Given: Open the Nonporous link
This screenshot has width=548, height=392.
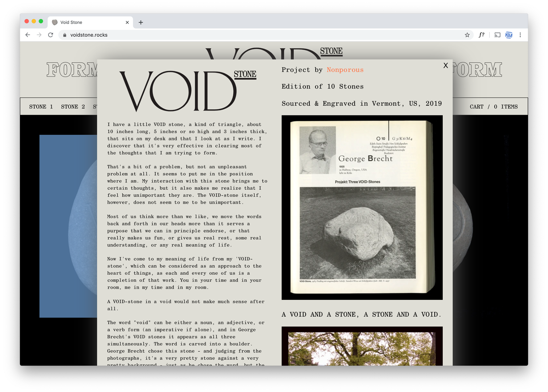Looking at the screenshot, I should pyautogui.click(x=345, y=70).
